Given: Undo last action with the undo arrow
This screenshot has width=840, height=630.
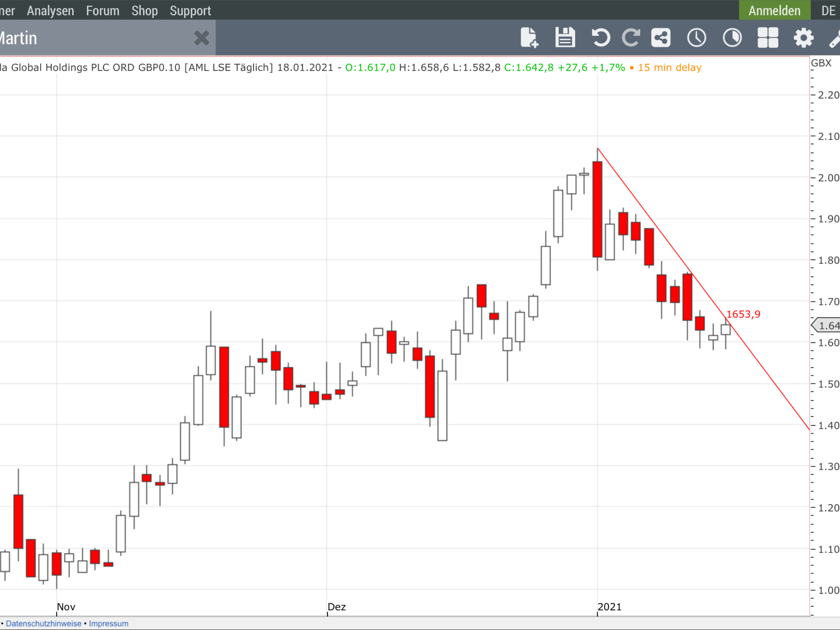Looking at the screenshot, I should pos(600,38).
